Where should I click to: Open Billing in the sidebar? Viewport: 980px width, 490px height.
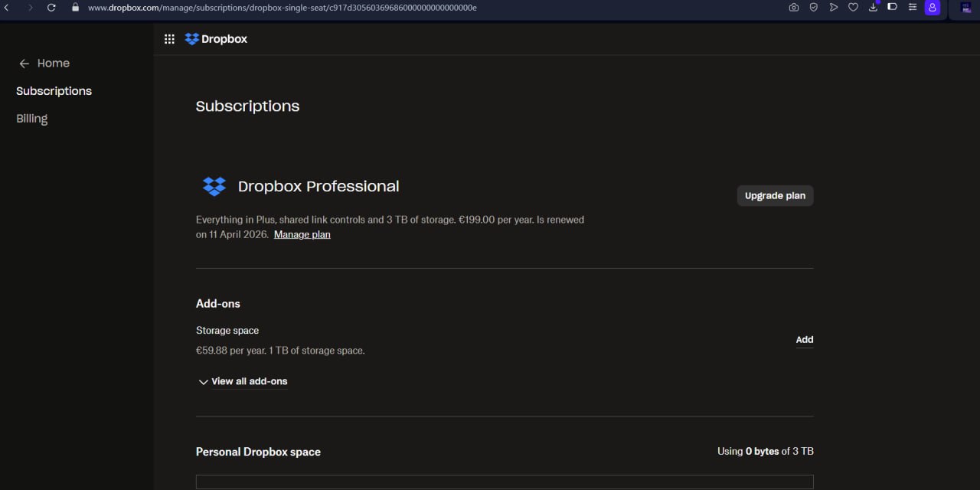(x=32, y=119)
